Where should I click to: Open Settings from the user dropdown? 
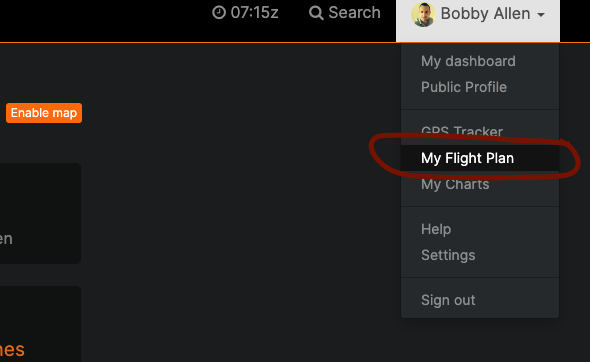point(448,255)
